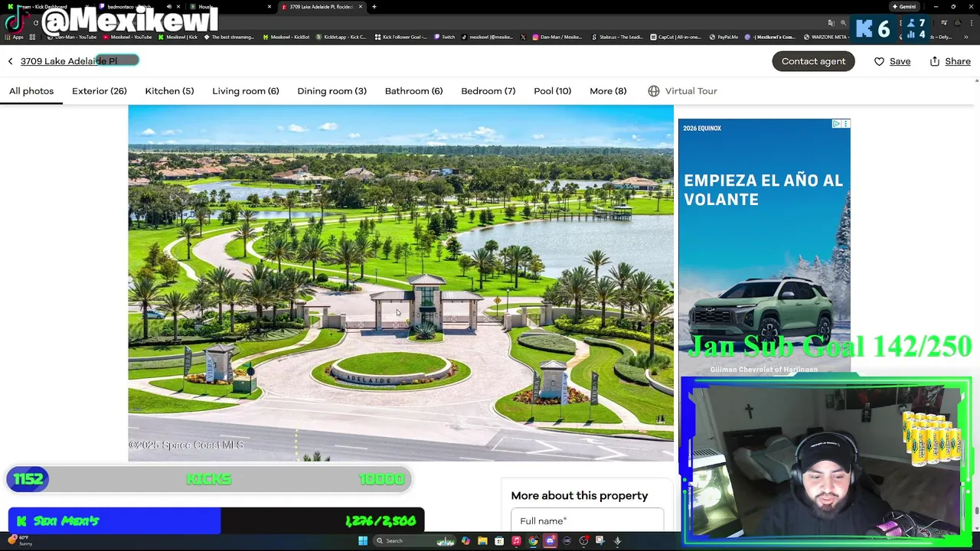Select the Kitchen (5) tab
Screen dimensions: 980x551
click(169, 91)
